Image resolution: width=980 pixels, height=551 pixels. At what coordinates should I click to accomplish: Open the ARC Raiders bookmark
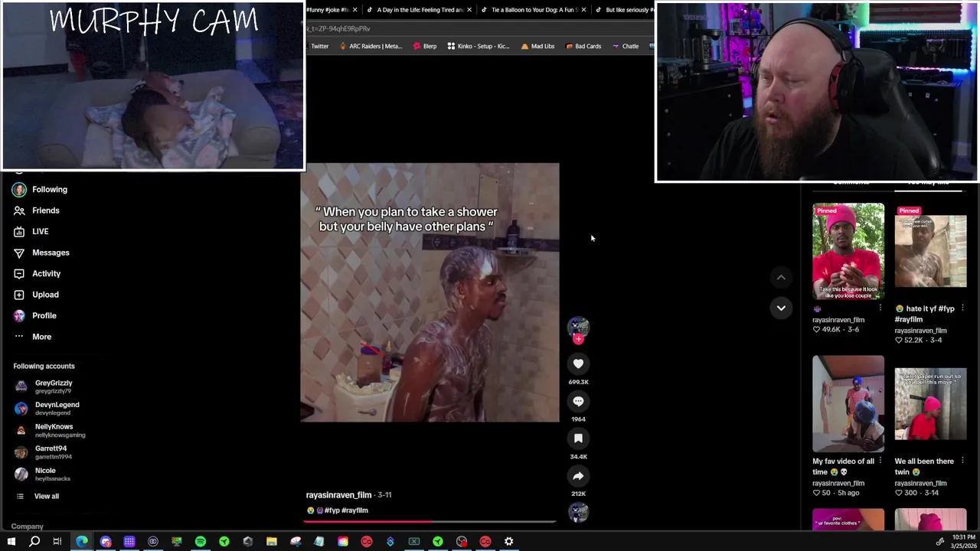(x=371, y=46)
